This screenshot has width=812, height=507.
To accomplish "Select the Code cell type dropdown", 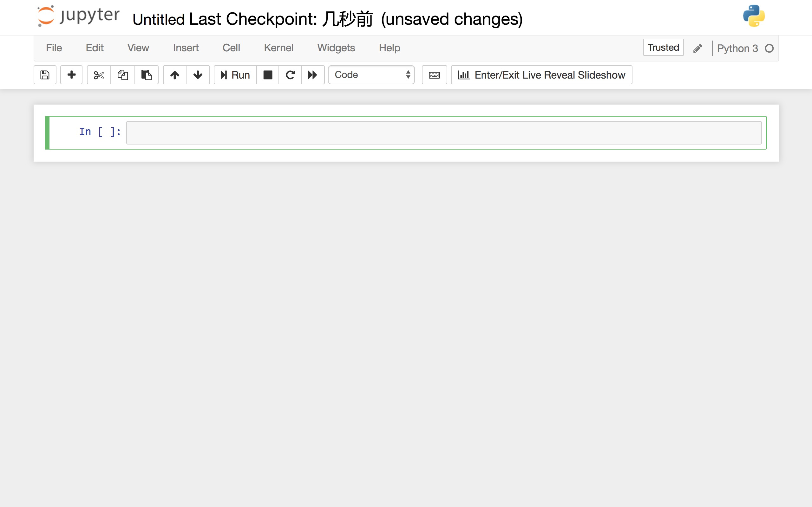I will pos(372,74).
